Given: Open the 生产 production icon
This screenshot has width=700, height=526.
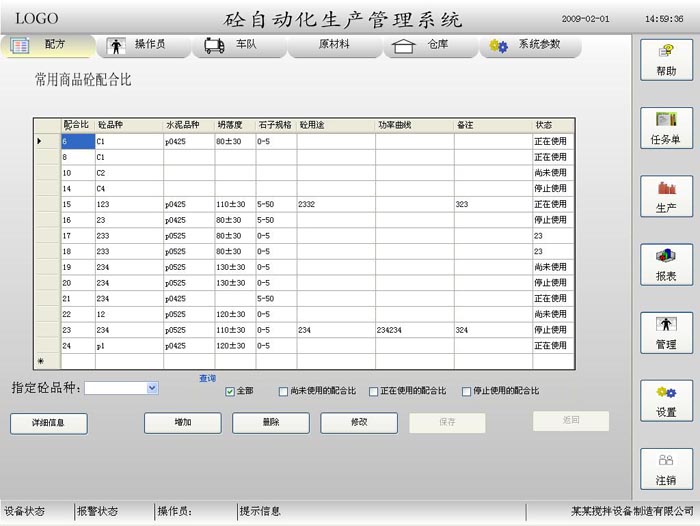Looking at the screenshot, I should [667, 188].
